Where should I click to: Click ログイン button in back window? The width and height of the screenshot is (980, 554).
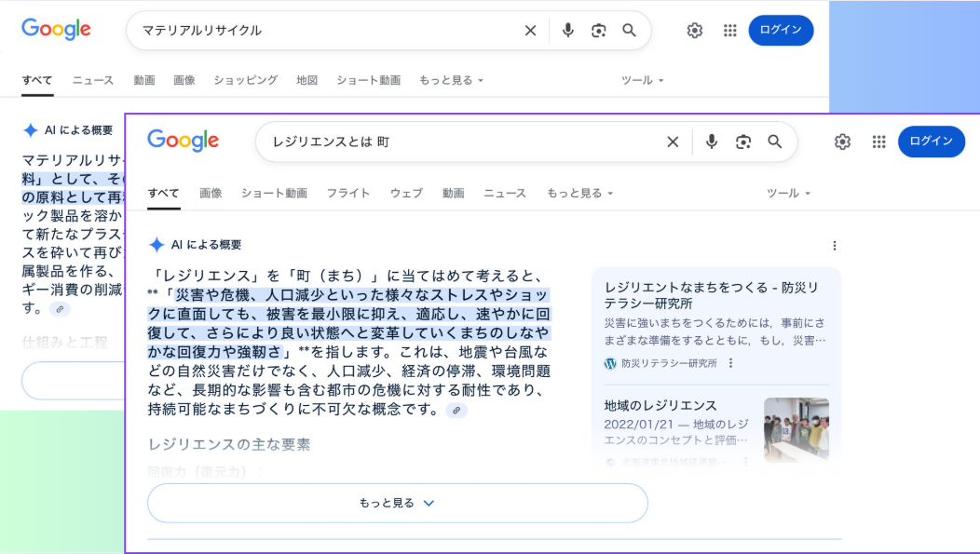pos(781,30)
